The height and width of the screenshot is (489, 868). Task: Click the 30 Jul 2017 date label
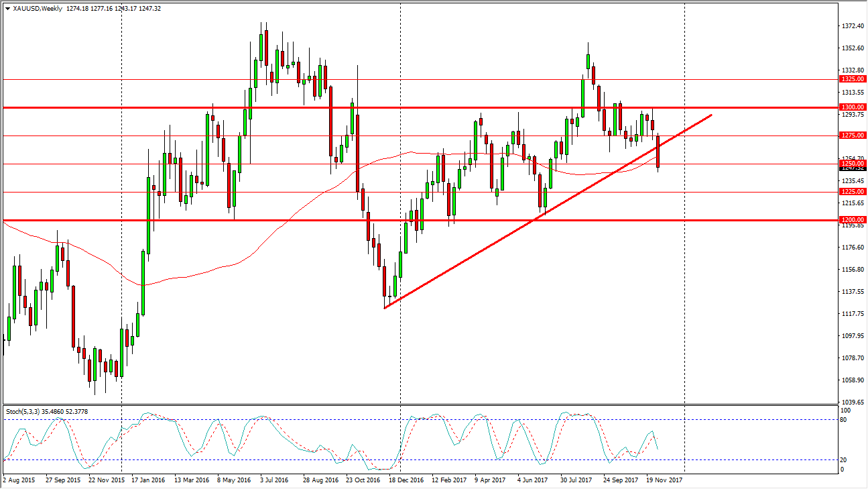pyautogui.click(x=576, y=480)
